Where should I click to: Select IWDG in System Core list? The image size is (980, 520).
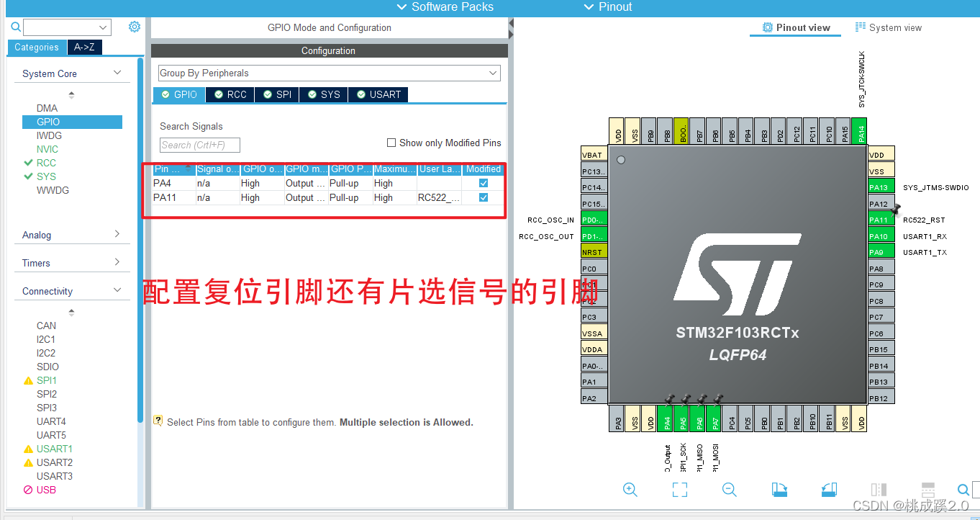49,135
